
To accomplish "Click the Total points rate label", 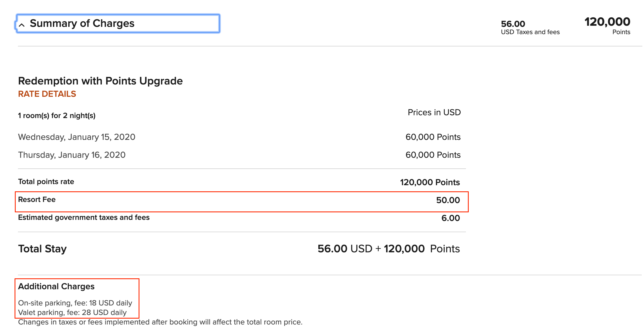I will pos(46,182).
